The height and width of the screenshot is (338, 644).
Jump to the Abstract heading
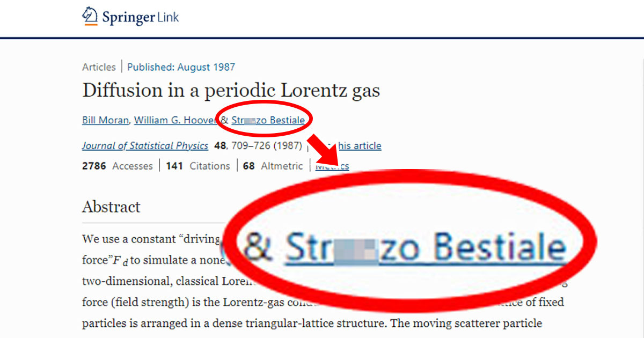tap(111, 207)
